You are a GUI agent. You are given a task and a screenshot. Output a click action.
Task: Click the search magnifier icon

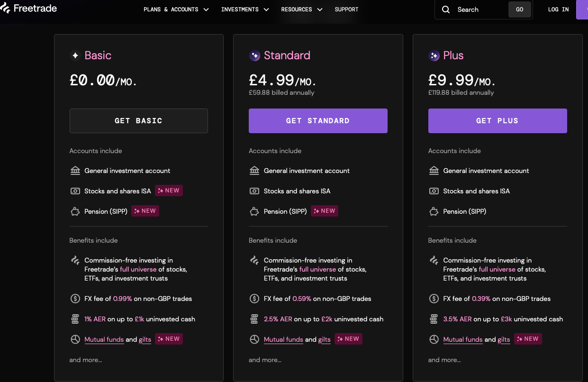(x=446, y=9)
